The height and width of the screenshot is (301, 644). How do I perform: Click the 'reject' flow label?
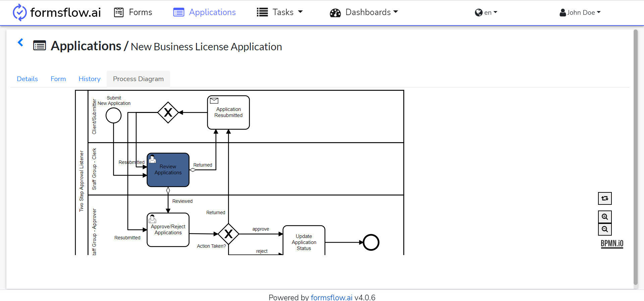point(262,251)
